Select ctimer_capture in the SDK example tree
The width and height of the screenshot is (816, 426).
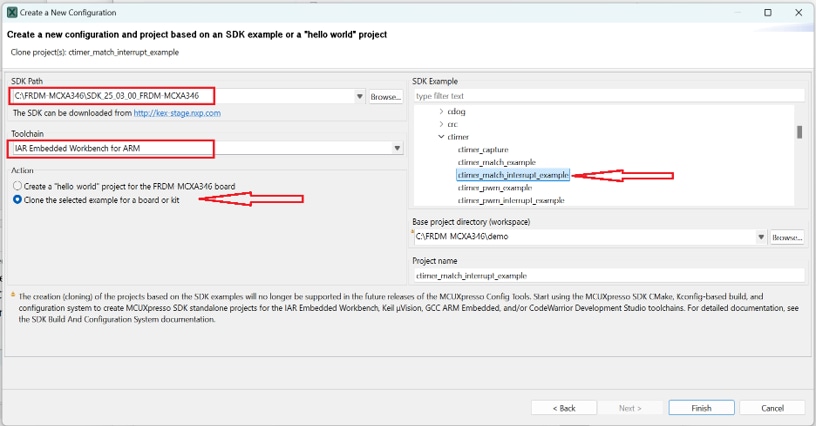point(483,149)
